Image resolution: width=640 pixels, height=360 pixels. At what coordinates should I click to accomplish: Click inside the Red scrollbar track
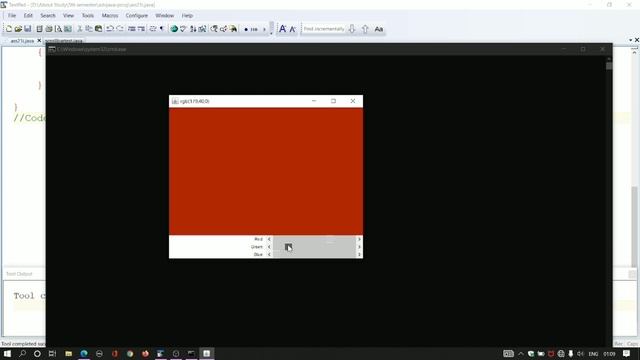[x=314, y=239]
